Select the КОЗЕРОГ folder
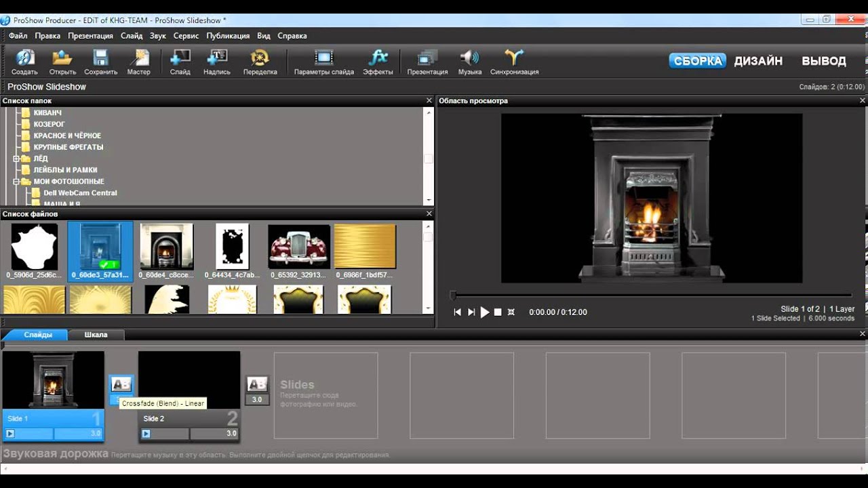The height and width of the screenshot is (488, 868). 49,124
